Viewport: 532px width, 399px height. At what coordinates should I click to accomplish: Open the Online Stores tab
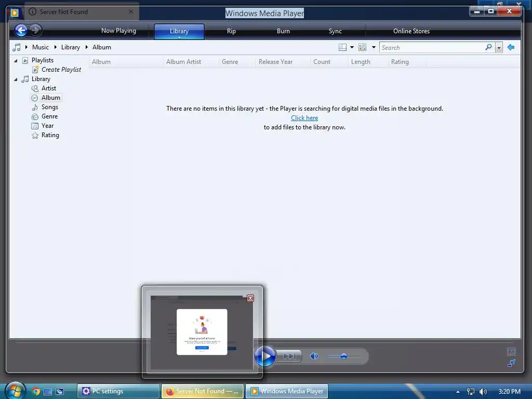point(411,31)
